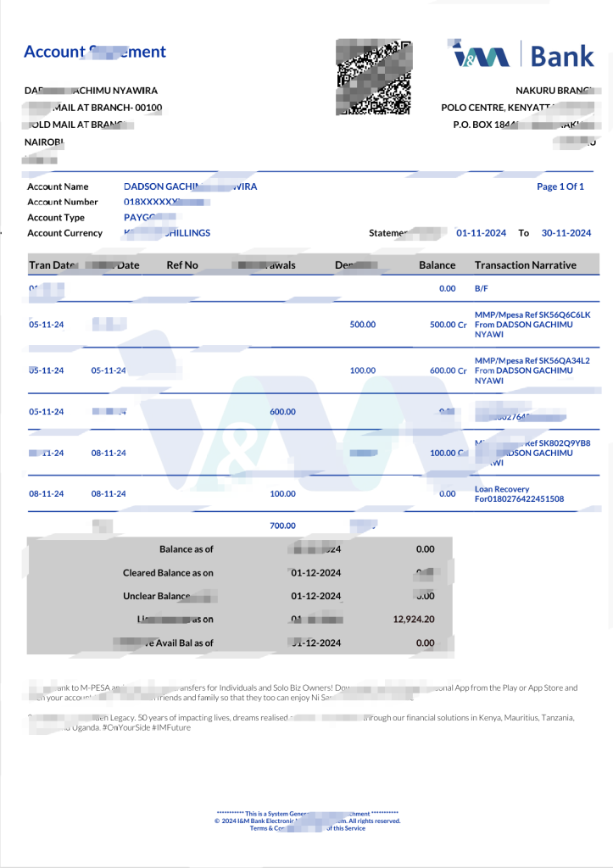The width and height of the screenshot is (613, 868).
Task: Click the 700.00 withdrawals total
Action: click(x=282, y=526)
